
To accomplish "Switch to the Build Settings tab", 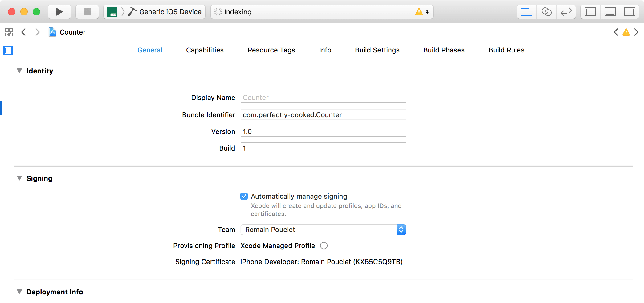I will click(x=377, y=50).
